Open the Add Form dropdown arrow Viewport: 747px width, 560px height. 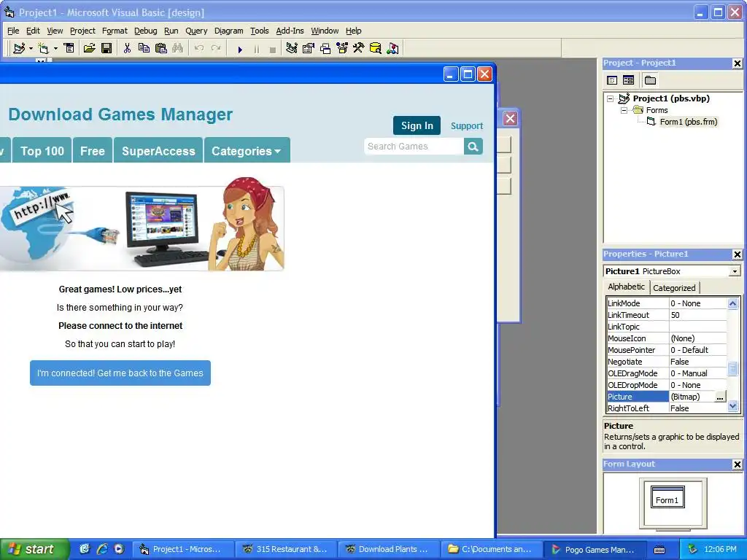pos(55,48)
